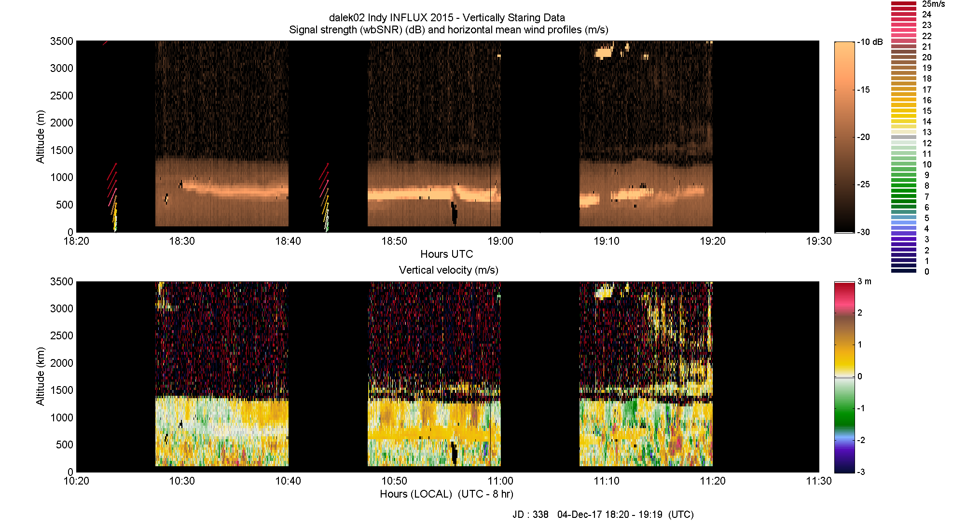
Task: Click the 'Altitude (km)' label of lower plot
Action: click(x=40, y=376)
